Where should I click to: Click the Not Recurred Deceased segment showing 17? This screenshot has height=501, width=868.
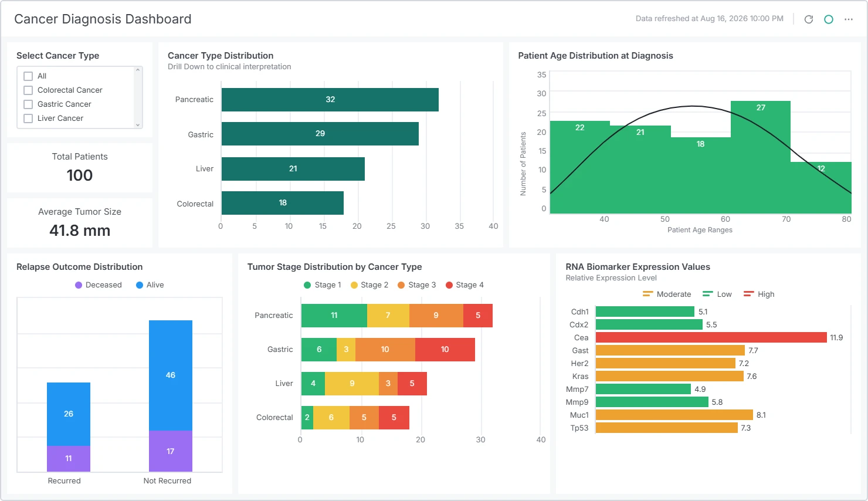pos(171,451)
